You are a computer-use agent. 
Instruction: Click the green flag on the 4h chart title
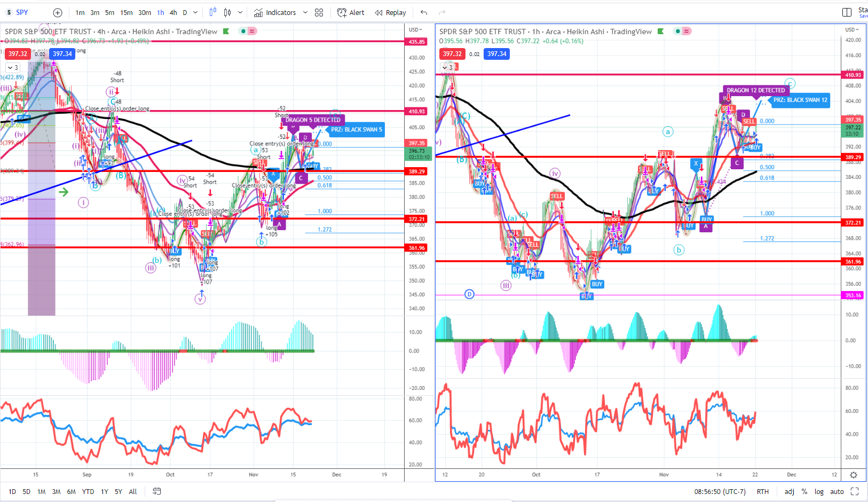226,32
